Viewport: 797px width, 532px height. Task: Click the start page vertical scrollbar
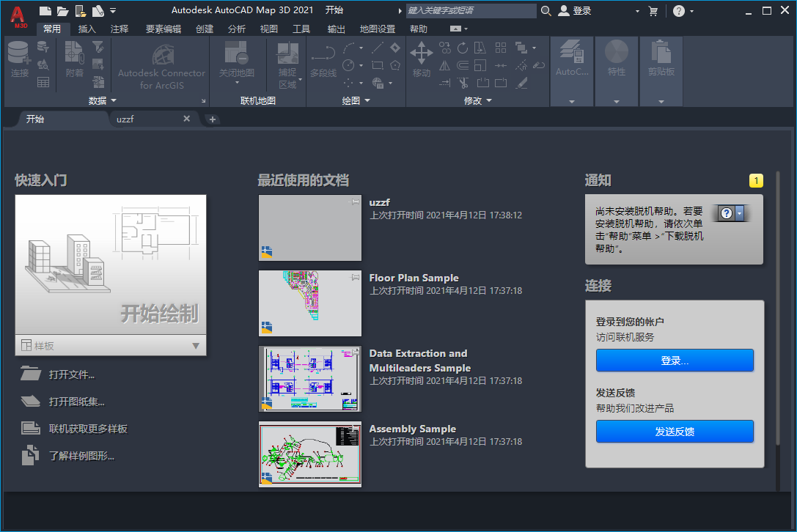778,310
